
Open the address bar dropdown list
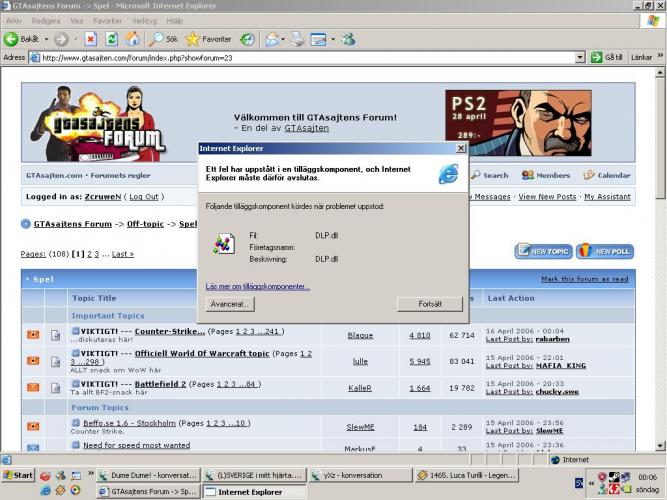point(580,57)
